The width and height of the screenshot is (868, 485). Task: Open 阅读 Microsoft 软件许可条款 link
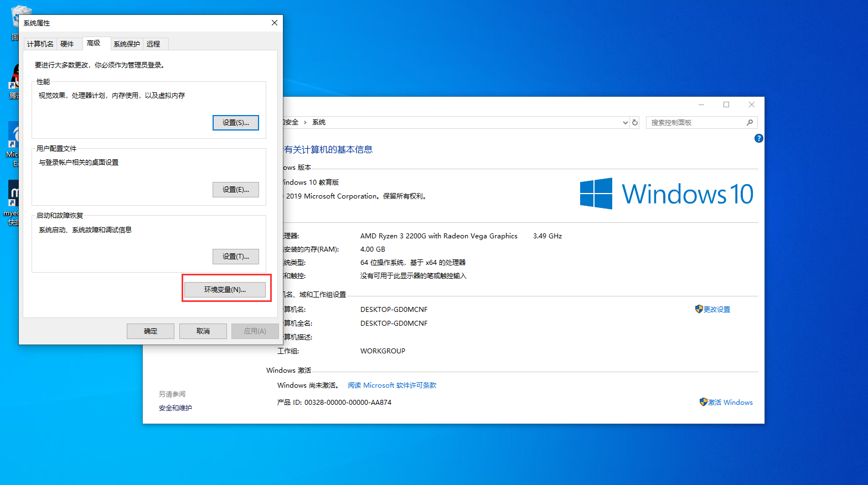pos(392,385)
